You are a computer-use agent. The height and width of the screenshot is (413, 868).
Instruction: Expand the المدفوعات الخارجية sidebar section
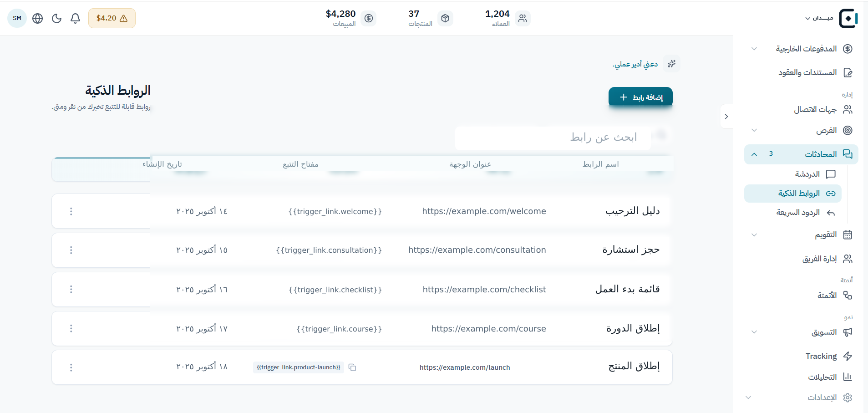coord(754,49)
